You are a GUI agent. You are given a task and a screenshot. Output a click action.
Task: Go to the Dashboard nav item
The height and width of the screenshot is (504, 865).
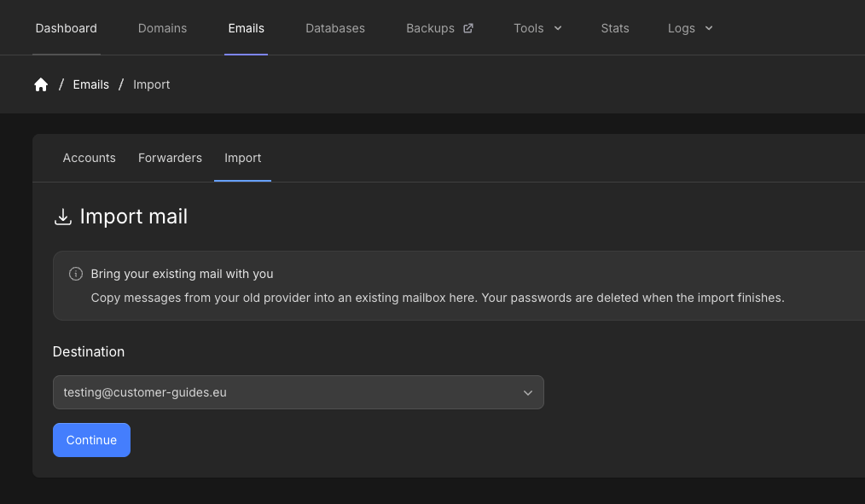coord(67,28)
